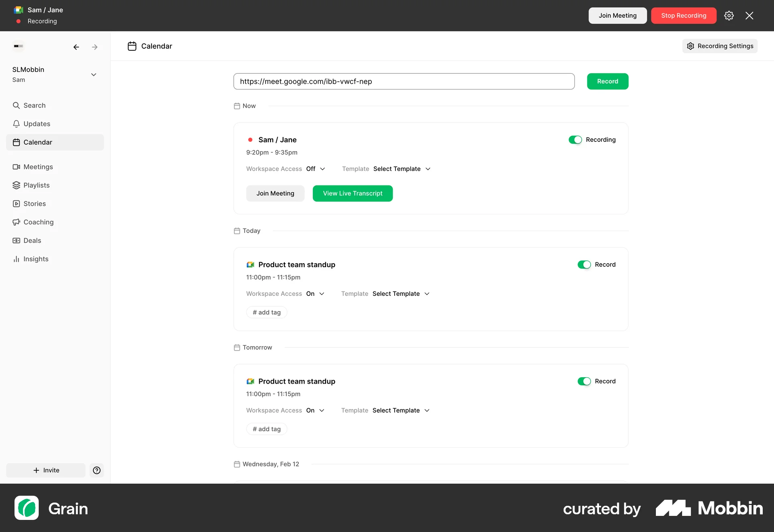The image size is (774, 532).
Task: Go to the Meetings section
Action: (38, 166)
